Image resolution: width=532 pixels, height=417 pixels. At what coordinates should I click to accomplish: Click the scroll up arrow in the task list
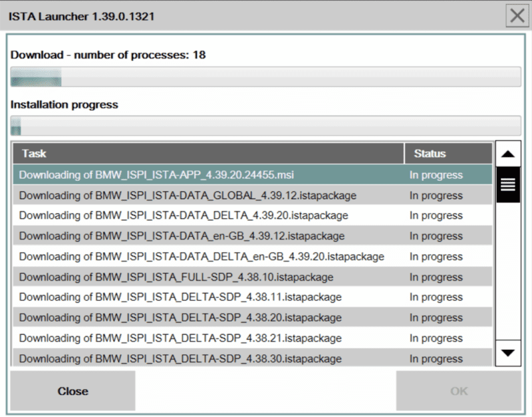coord(508,154)
